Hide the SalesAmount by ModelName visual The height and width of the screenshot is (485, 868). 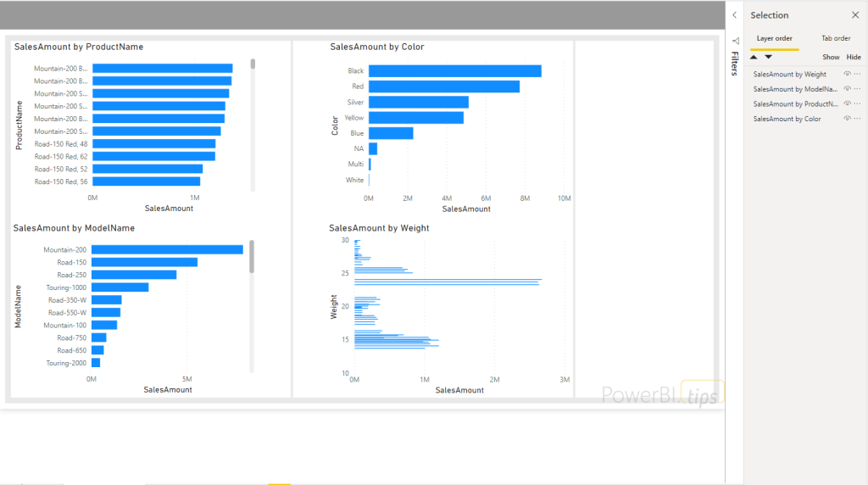click(847, 89)
